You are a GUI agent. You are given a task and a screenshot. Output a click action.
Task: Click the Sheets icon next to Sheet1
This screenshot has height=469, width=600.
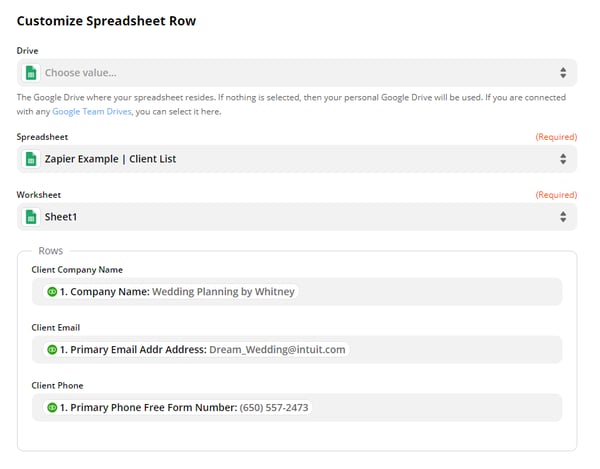pos(31,217)
